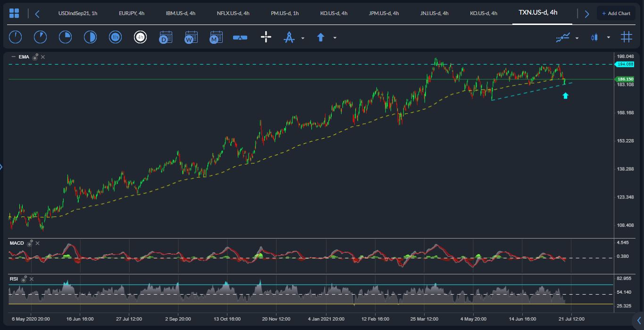The height and width of the screenshot is (330, 644).
Task: Click the cyan 194.088 price level label
Action: click(624, 64)
